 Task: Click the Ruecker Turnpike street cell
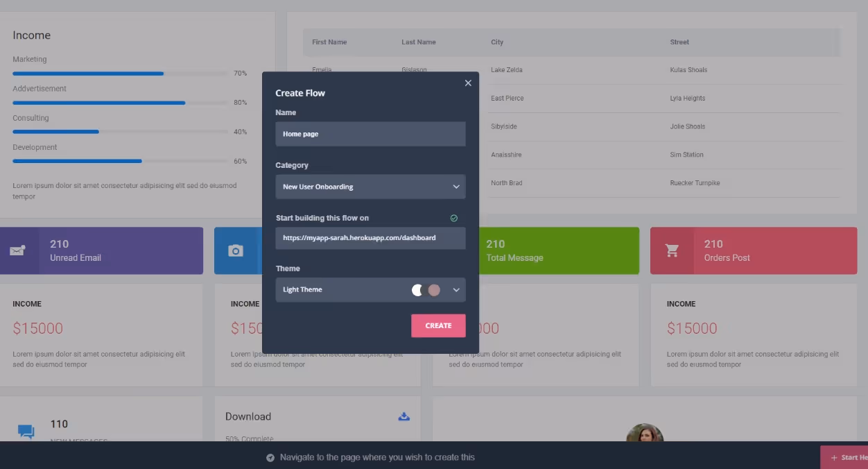point(695,183)
